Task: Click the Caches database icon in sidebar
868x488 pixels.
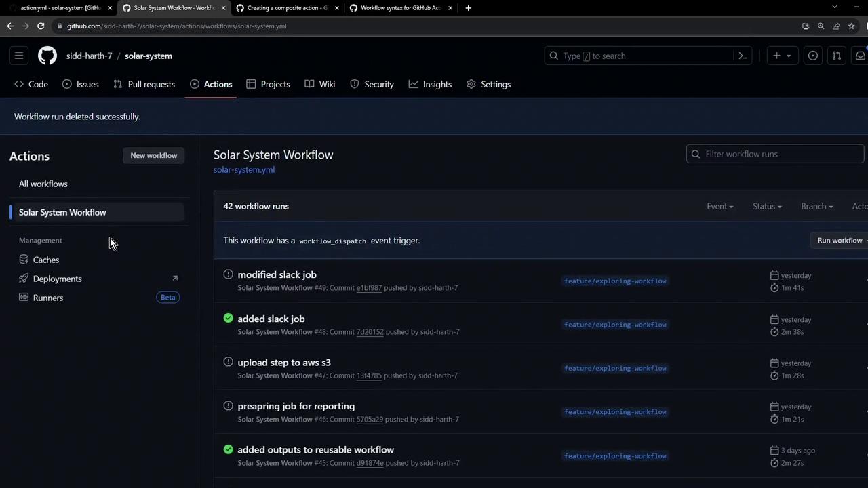Action: coord(24,260)
